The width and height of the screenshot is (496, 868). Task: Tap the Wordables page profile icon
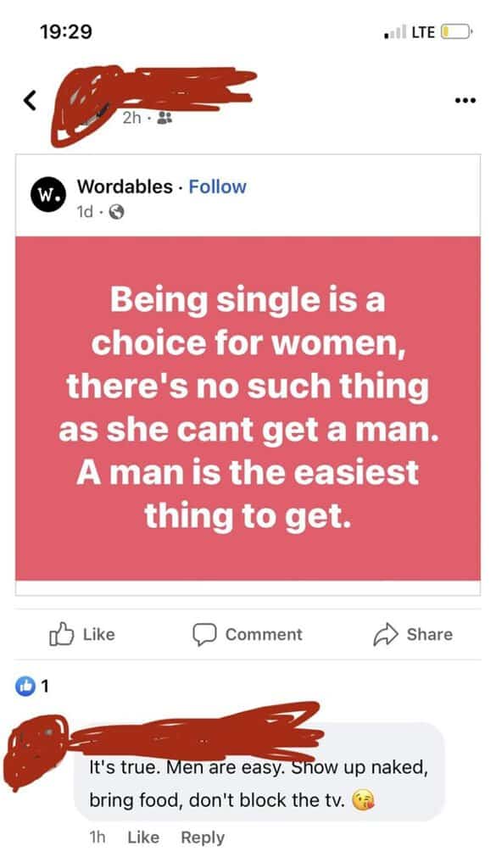(x=48, y=194)
